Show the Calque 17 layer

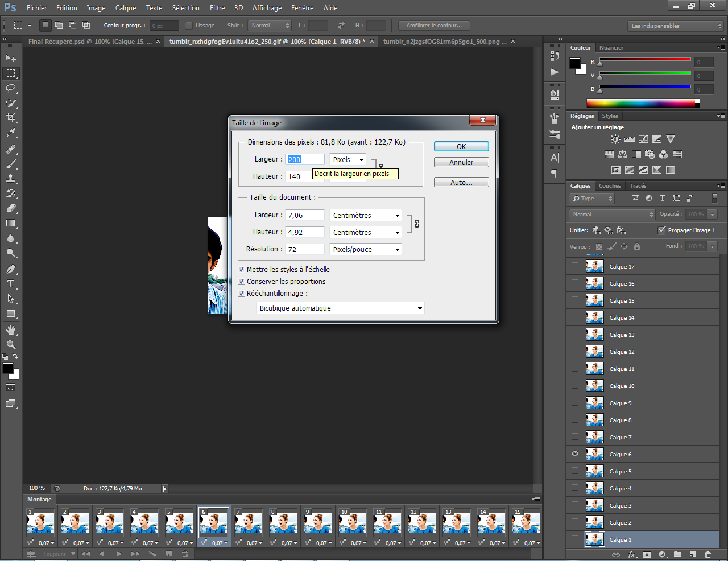[575, 266]
